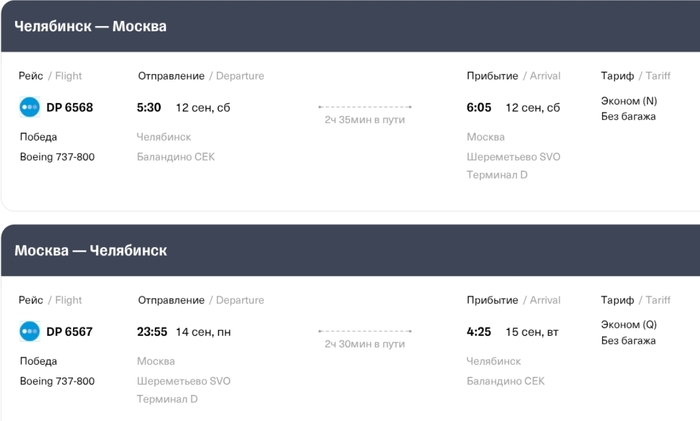Click the dashed route arrow for 2ч 35мин flight
Image resolution: width=700 pixels, height=421 pixels.
coord(365,107)
